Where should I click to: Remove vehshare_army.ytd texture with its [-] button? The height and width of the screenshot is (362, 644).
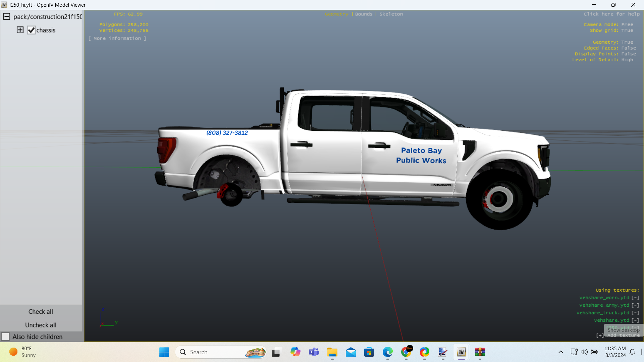pos(635,305)
